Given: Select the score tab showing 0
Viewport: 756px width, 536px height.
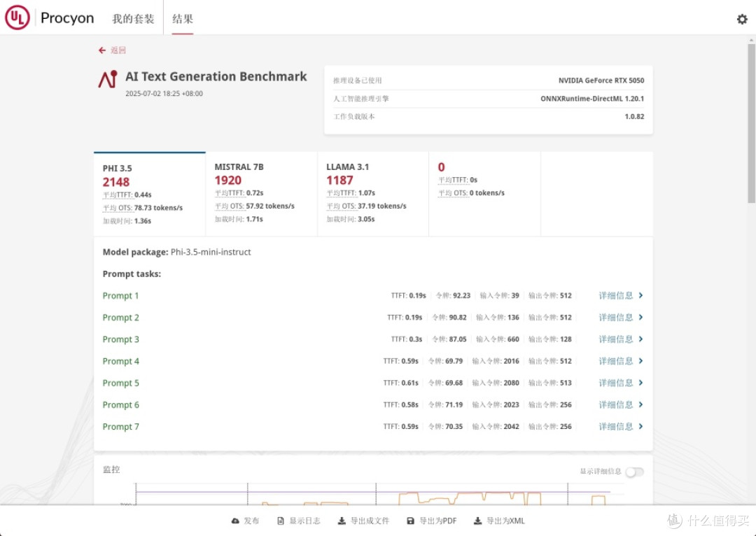Looking at the screenshot, I should tap(484, 195).
